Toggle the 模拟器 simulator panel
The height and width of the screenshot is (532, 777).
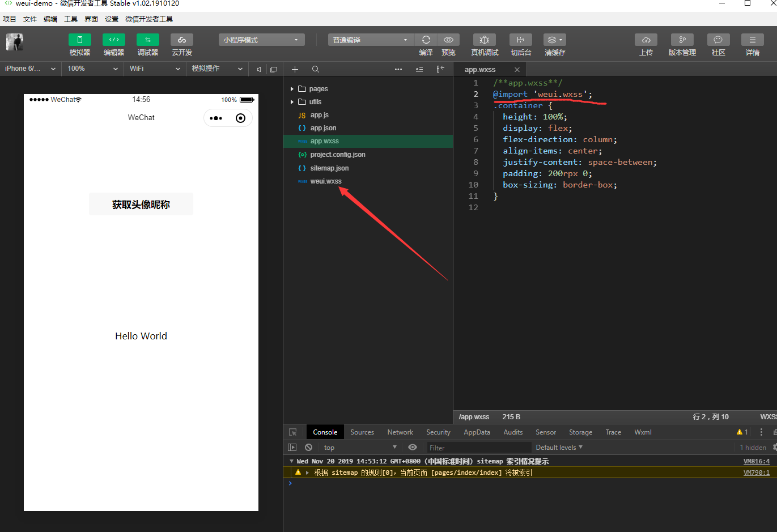point(80,40)
